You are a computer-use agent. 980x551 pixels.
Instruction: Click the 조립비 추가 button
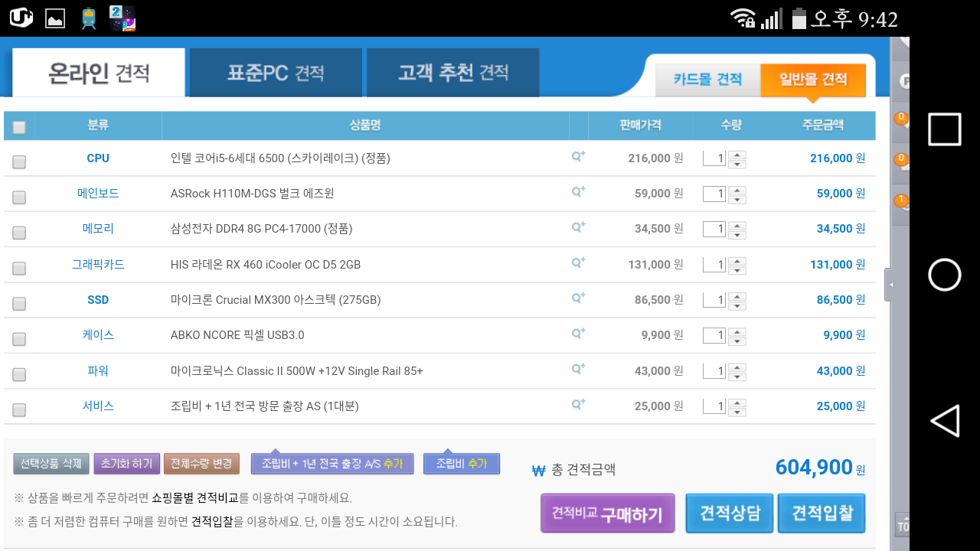pyautogui.click(x=462, y=464)
